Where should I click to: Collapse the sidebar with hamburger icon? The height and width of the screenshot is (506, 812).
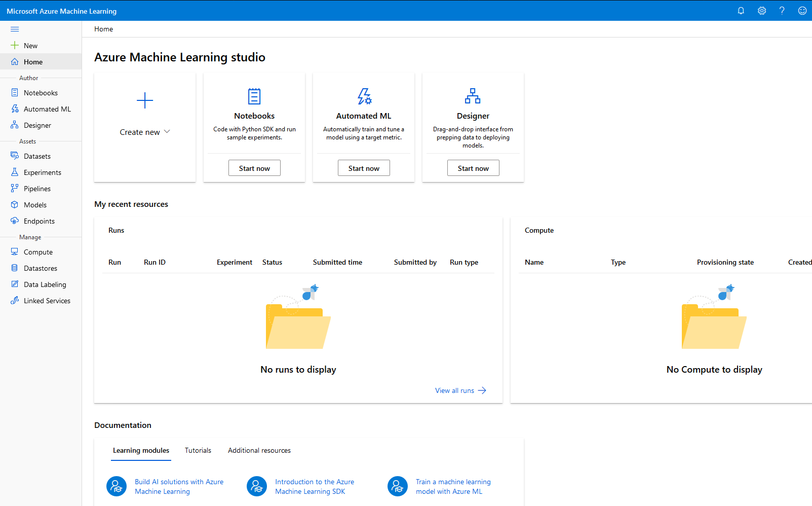(15, 29)
